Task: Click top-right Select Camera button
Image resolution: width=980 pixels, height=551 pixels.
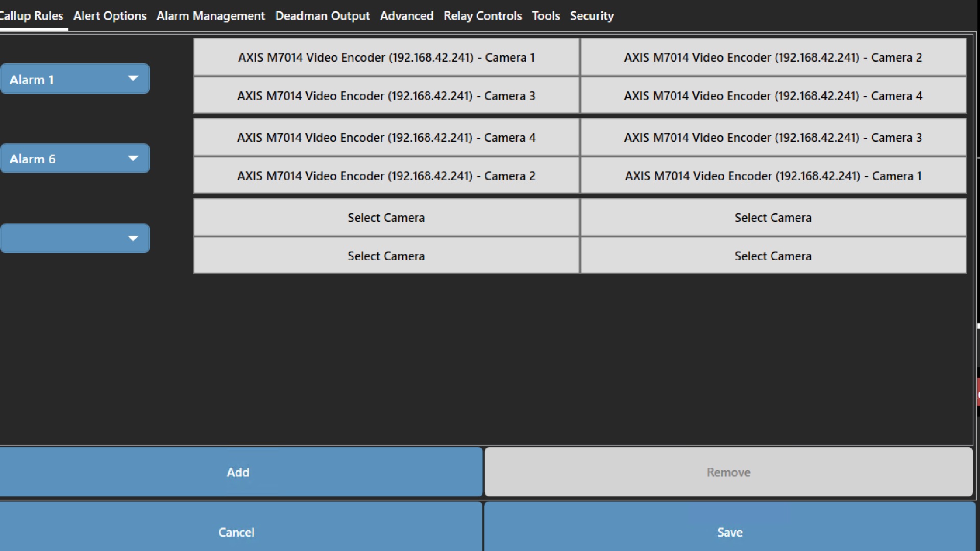Action: [773, 217]
